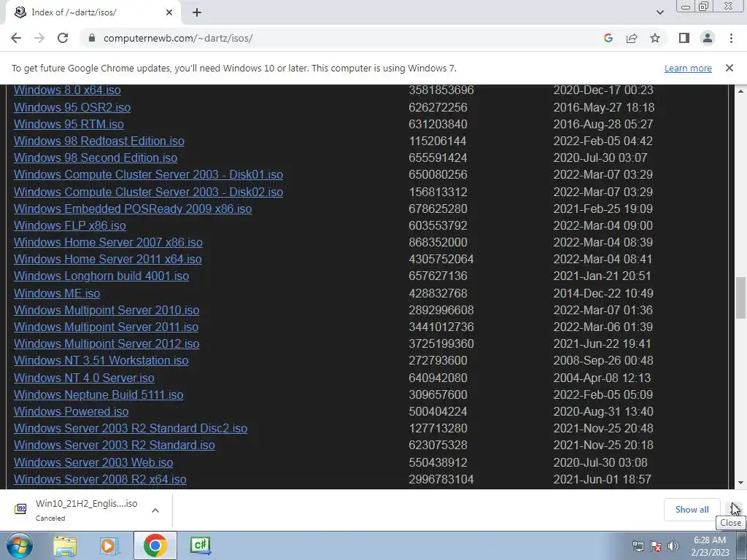Download Windows Server 2008 R2 x64.iso
This screenshot has height=560, width=747.
100,479
